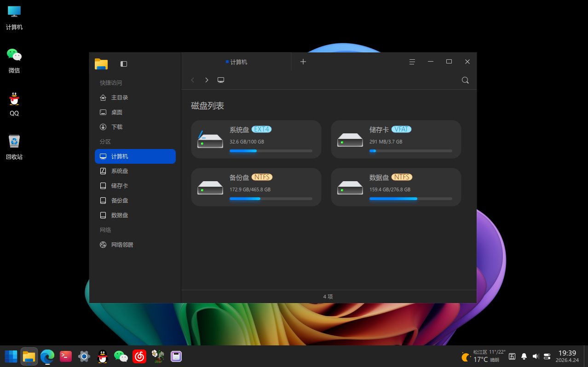Open the control center toggles icon

(x=547, y=356)
